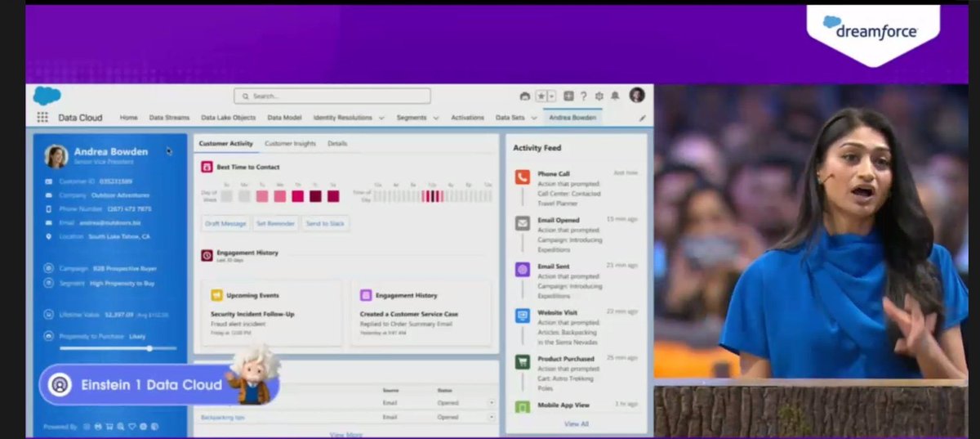980x439 pixels.
Task: Click Andrea Bowden's profile photo
Action: coord(56,156)
